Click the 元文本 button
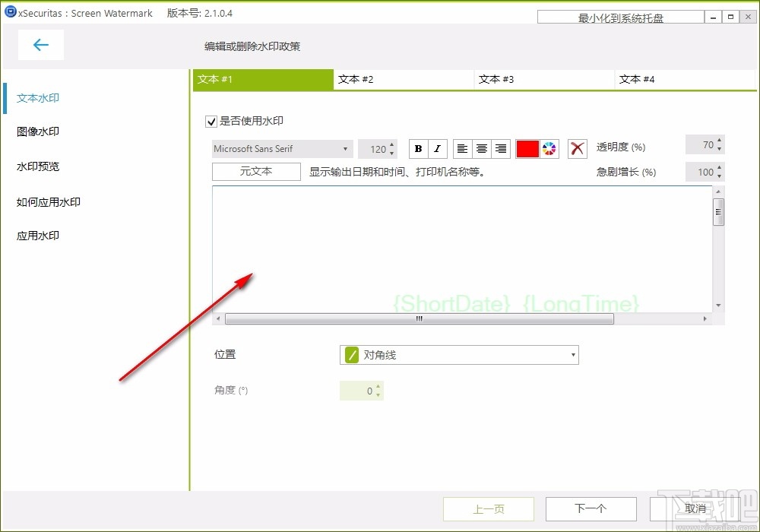760x532 pixels. 256,172
